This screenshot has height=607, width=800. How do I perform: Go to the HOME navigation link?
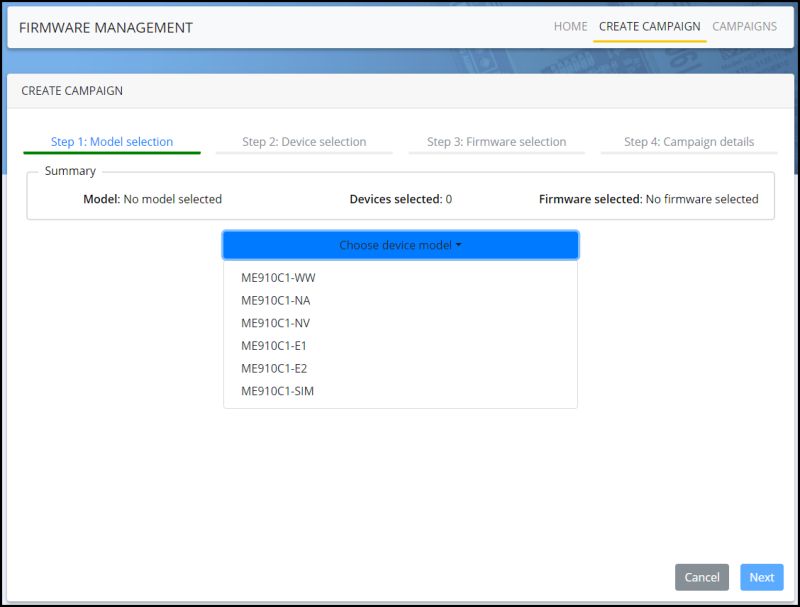coord(570,27)
